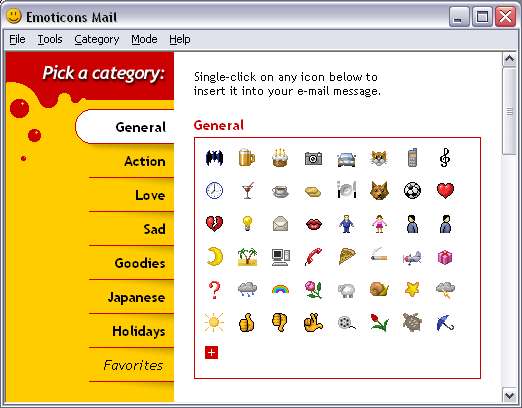This screenshot has width=522, height=408.
Task: Expand more icons with red plus
Action: point(211,353)
